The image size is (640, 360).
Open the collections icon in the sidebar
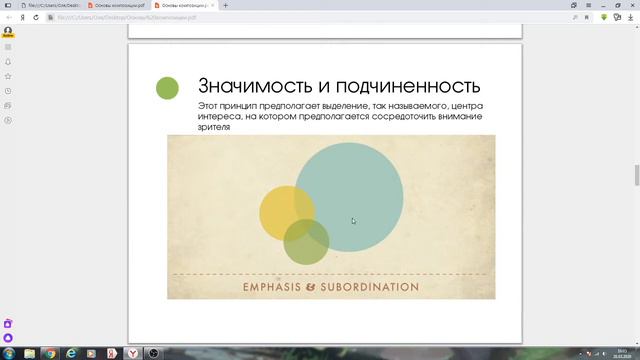coord(8,106)
